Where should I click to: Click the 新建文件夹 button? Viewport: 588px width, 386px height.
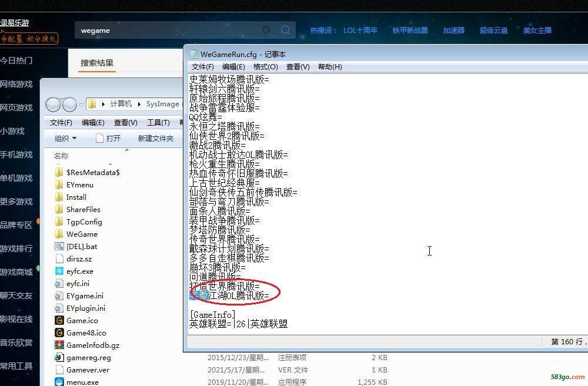(x=156, y=138)
